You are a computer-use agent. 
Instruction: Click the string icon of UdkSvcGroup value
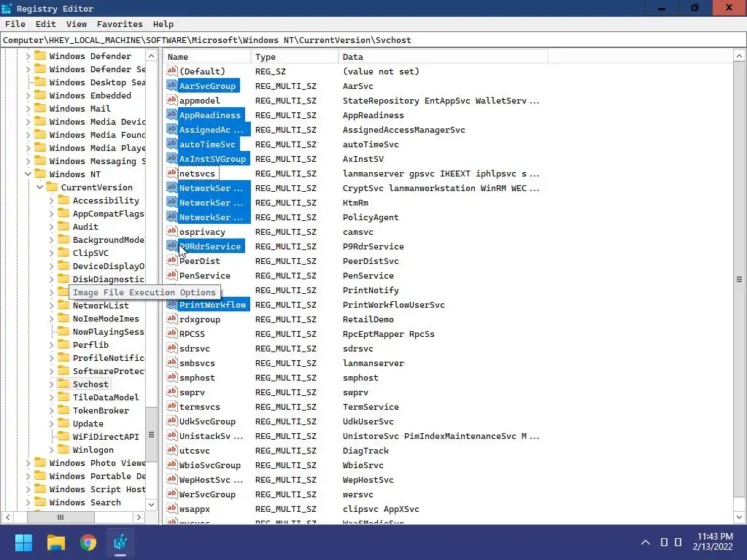(x=171, y=421)
